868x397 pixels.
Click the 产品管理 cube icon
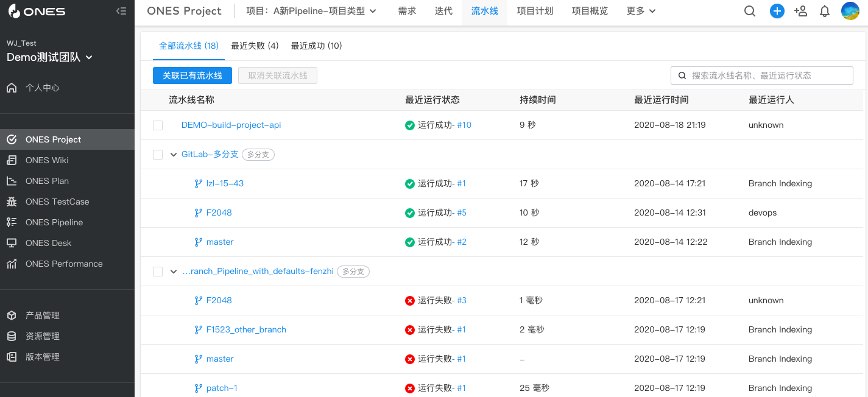(12, 315)
